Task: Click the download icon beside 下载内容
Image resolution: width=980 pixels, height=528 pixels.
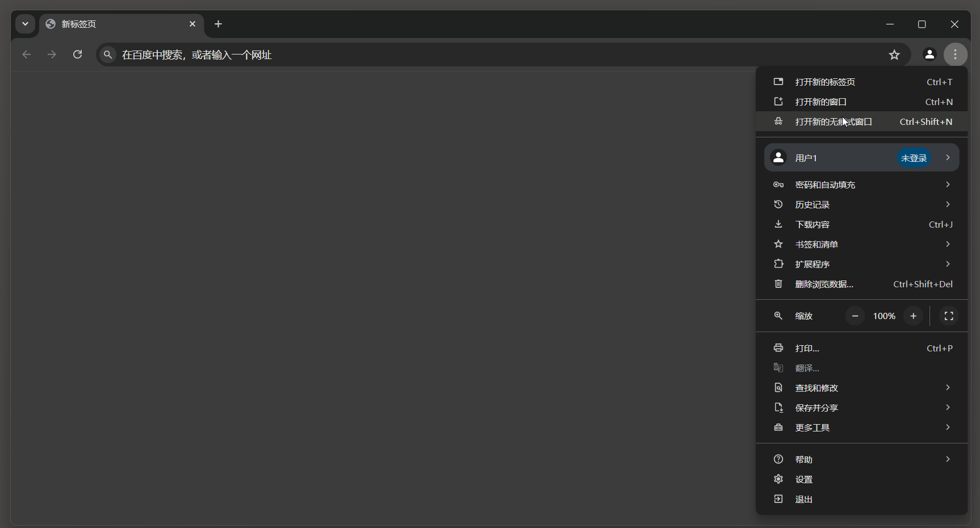Action: 778,224
